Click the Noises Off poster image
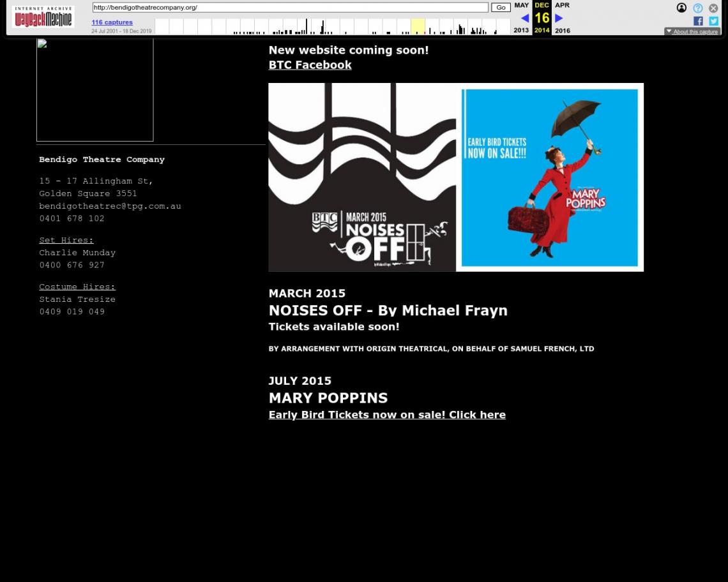Viewport: 728px width, 582px height. click(x=362, y=177)
